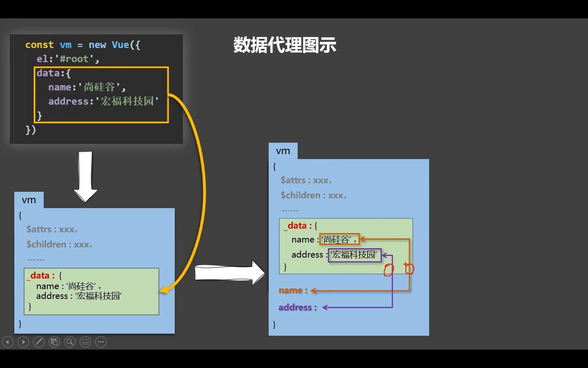
Task: Click name : '尚硅谷' in left _data box
Action: click(69, 286)
